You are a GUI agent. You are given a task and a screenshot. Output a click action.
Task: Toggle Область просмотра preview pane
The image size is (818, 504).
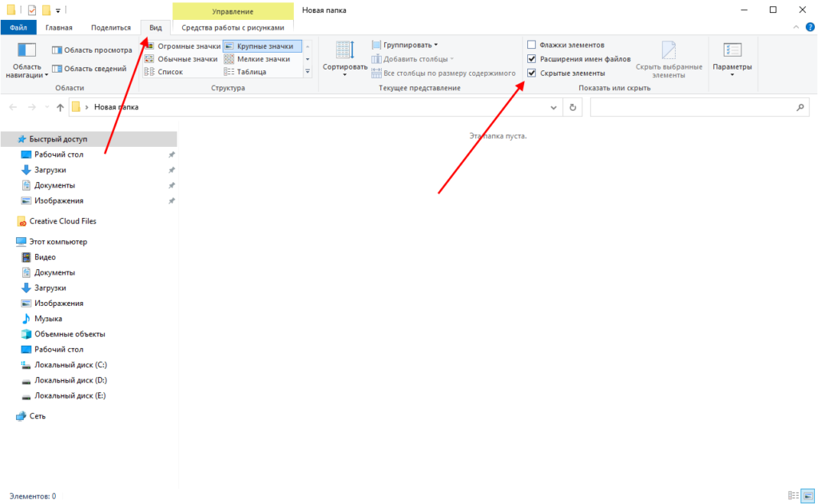[x=92, y=50]
